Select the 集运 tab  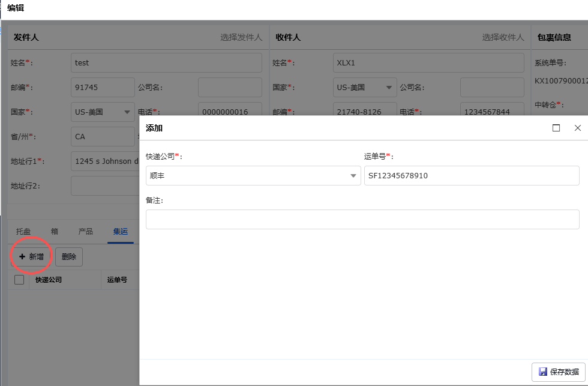tap(121, 232)
